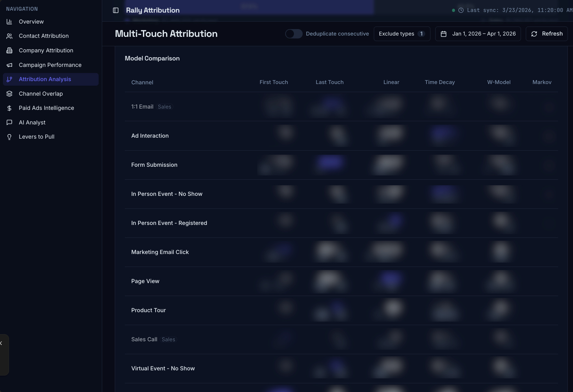Click the Time Decay column header
Image resolution: width=573 pixels, height=392 pixels.
coord(439,82)
